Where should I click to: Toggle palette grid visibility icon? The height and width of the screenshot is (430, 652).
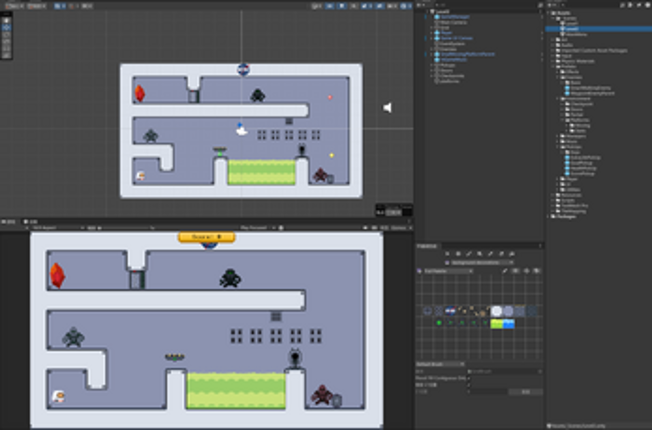click(x=516, y=271)
